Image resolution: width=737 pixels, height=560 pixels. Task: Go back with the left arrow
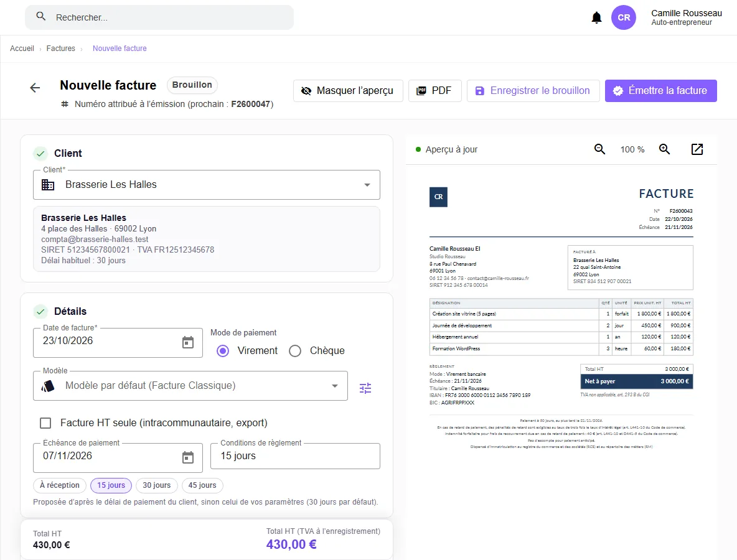coord(35,88)
